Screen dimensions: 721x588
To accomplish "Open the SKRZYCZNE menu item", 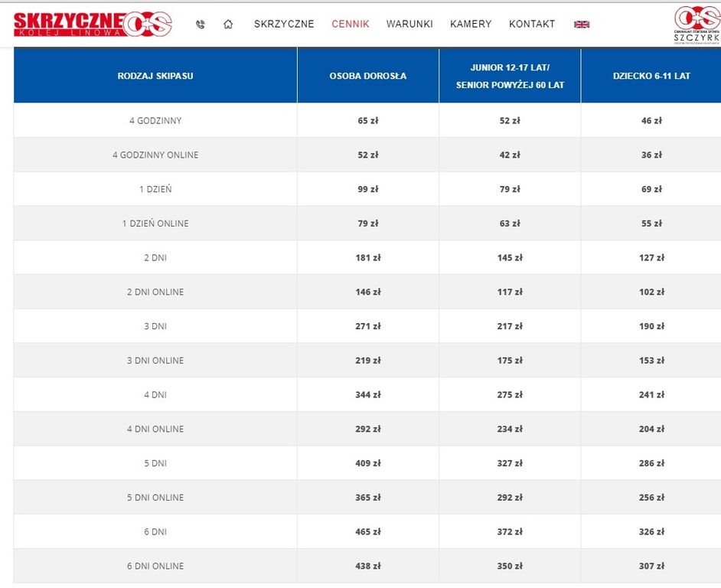I will click(284, 24).
